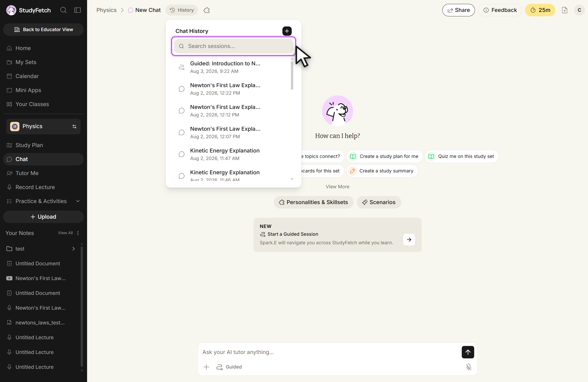Screen dimensions: 588x382
Task: Toggle Guided mode in chat input
Action: pyautogui.click(x=229, y=367)
